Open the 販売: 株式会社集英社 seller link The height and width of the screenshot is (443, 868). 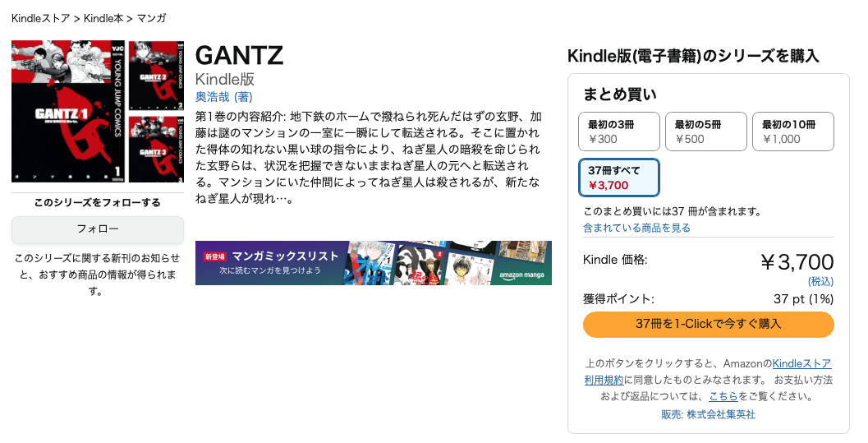708,414
